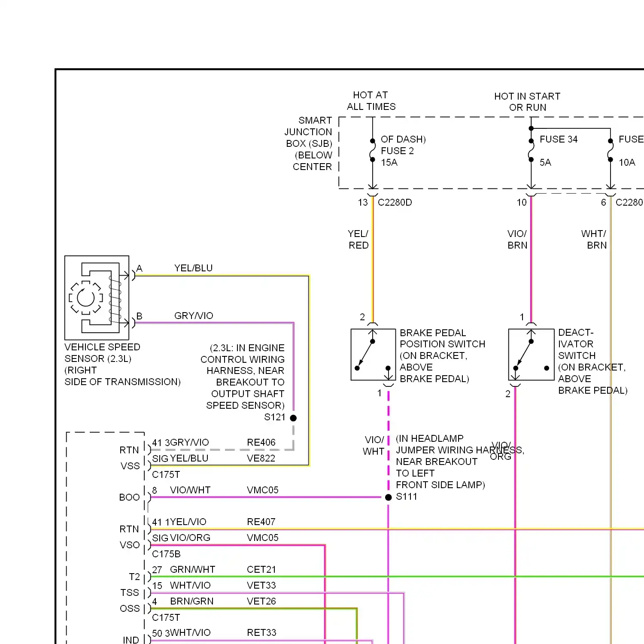Viewport: 644px width, 644px height.
Task: Click the "DEACT-IVATOR SWITCH" caption
Action: click(x=577, y=344)
